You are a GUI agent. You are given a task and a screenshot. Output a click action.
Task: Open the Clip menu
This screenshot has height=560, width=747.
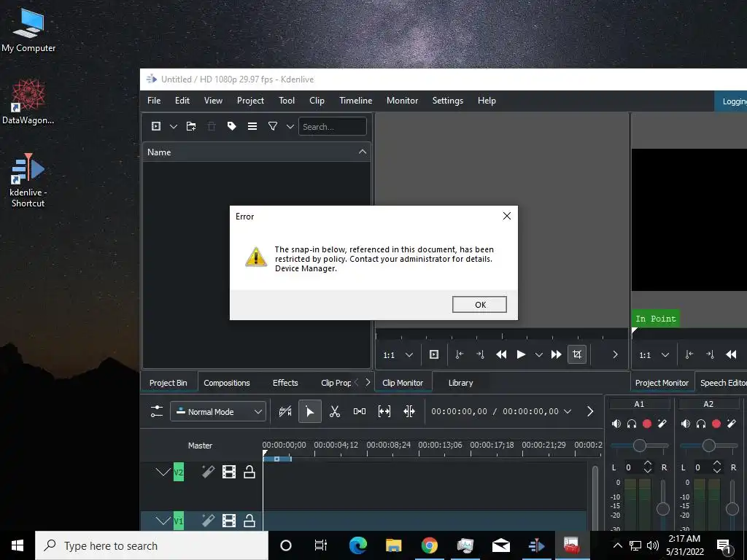[x=317, y=101]
